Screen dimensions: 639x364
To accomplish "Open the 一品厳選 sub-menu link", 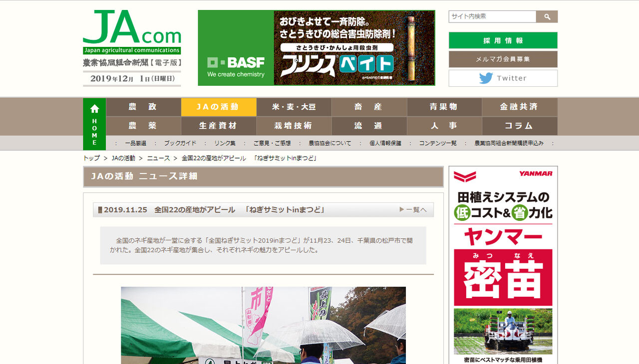I will [136, 143].
